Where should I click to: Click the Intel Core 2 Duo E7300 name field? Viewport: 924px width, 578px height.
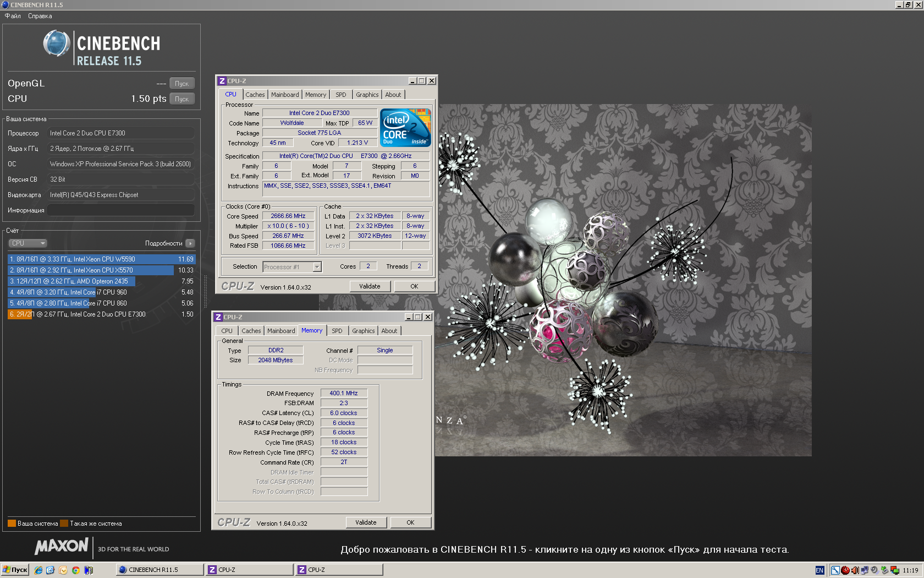click(x=320, y=113)
